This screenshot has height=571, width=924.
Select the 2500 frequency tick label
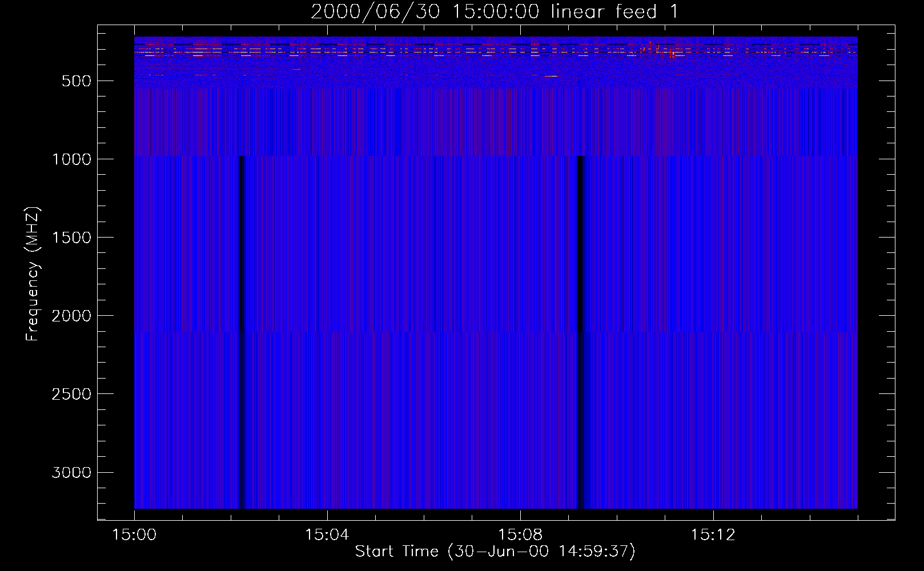(x=71, y=394)
